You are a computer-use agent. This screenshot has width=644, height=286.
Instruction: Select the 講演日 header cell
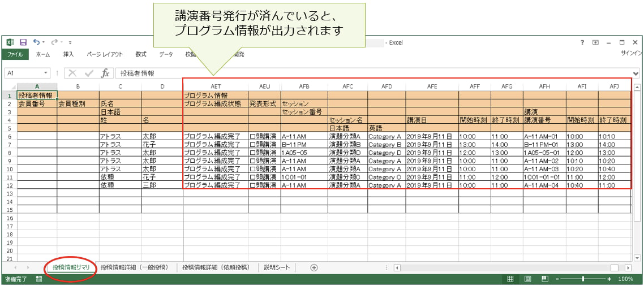(x=432, y=120)
